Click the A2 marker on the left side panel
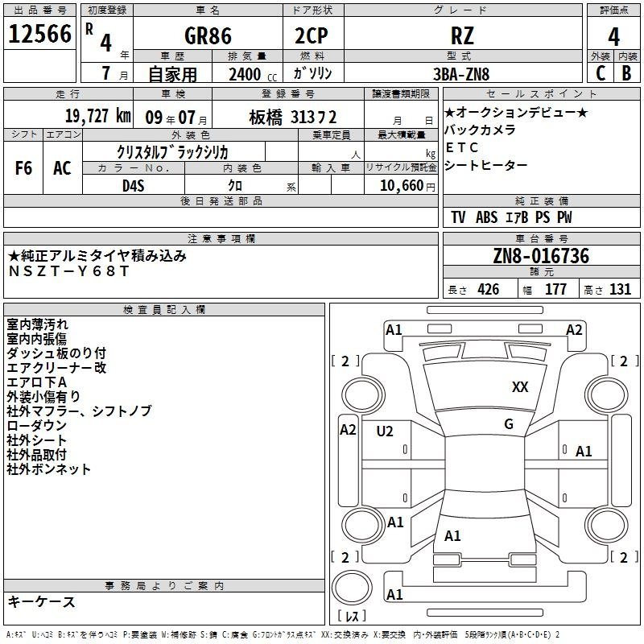 click(x=348, y=430)
